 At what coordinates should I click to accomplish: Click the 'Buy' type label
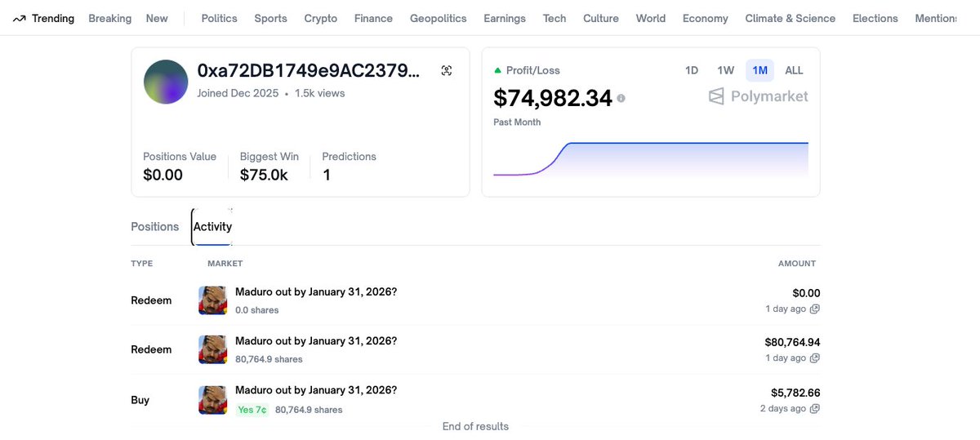point(140,400)
